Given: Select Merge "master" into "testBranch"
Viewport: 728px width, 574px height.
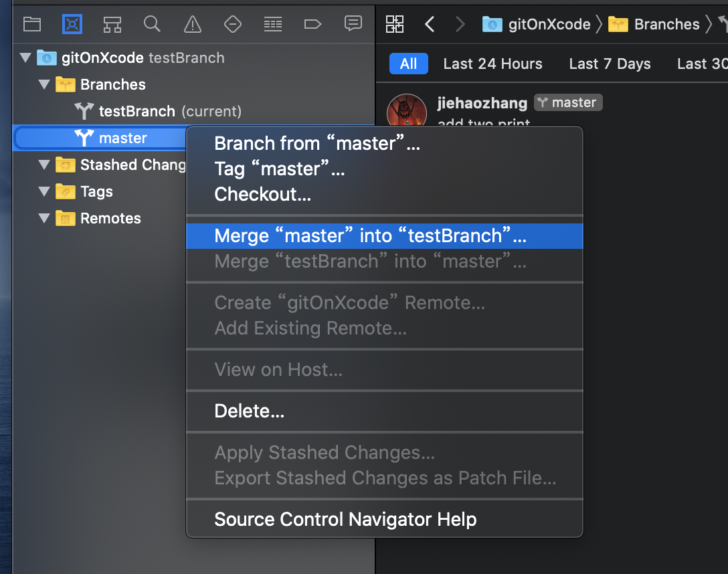Looking at the screenshot, I should 385,235.
